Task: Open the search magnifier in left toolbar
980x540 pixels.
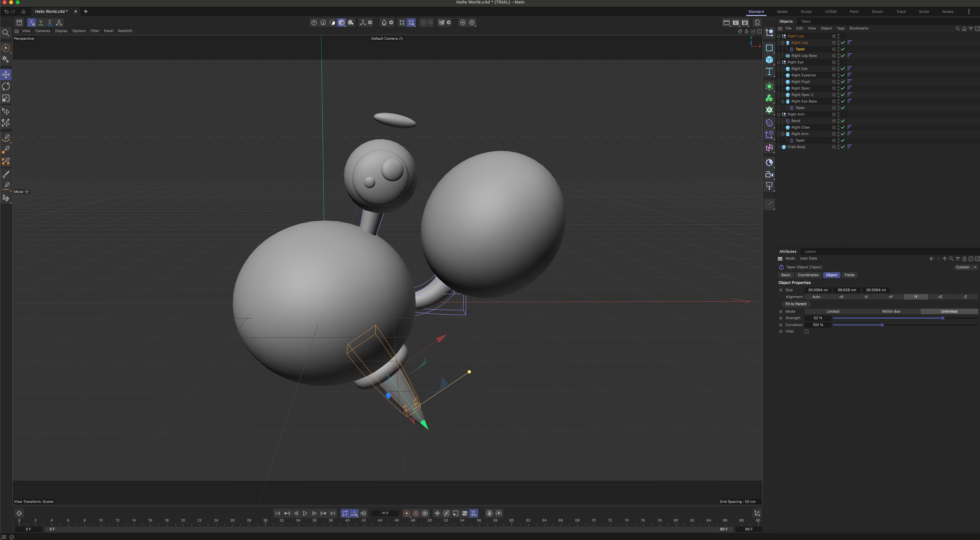Action: 6,33
